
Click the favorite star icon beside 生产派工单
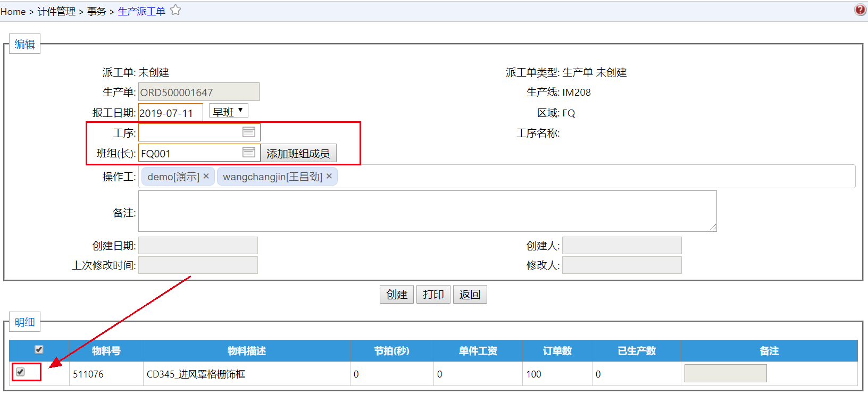(x=176, y=10)
